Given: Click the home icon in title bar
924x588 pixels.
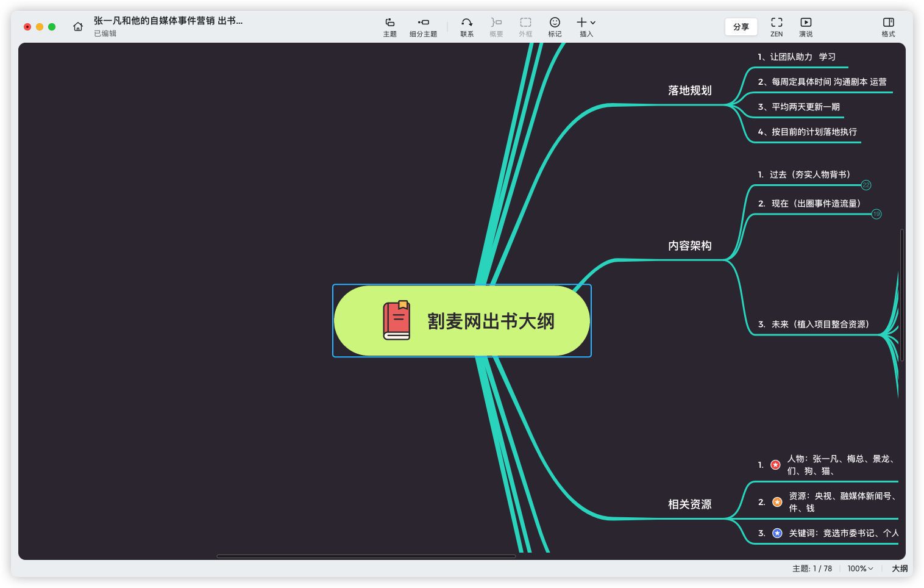Looking at the screenshot, I should [78, 27].
